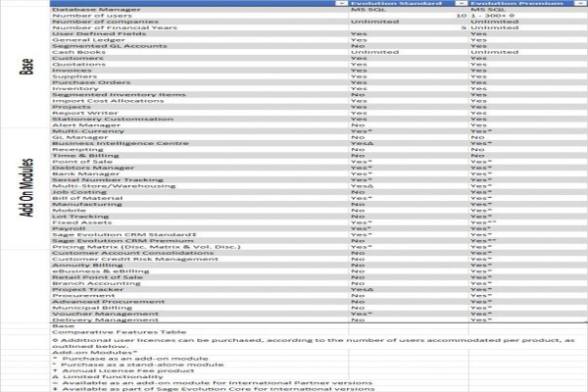Click the Voucher Management cell
Image resolution: width=588 pixels, height=392 pixels.
coord(199,314)
